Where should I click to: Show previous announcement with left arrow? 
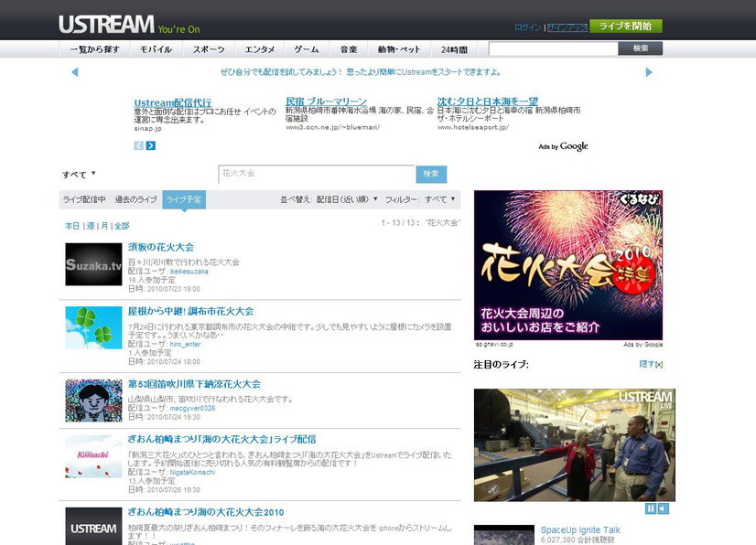pos(75,72)
